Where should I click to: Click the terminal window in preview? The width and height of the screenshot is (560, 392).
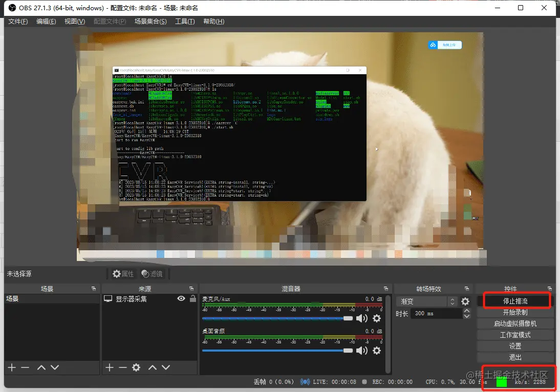click(239, 134)
